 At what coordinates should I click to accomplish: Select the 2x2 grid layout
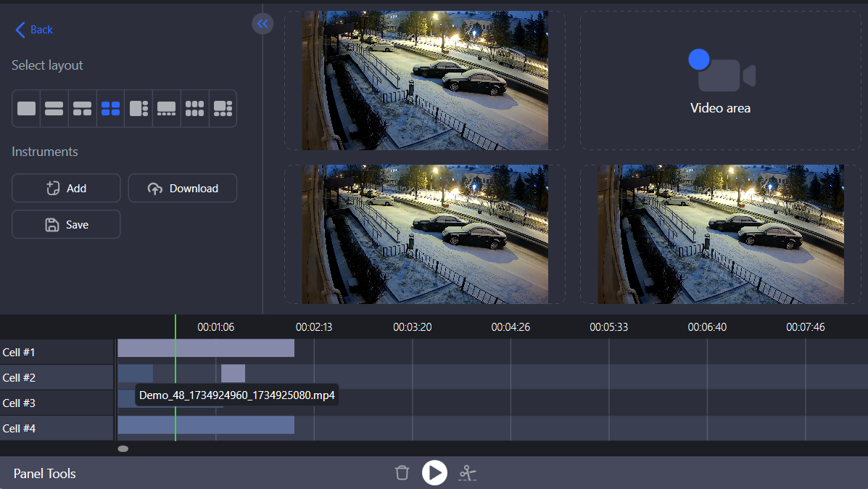[x=111, y=109]
